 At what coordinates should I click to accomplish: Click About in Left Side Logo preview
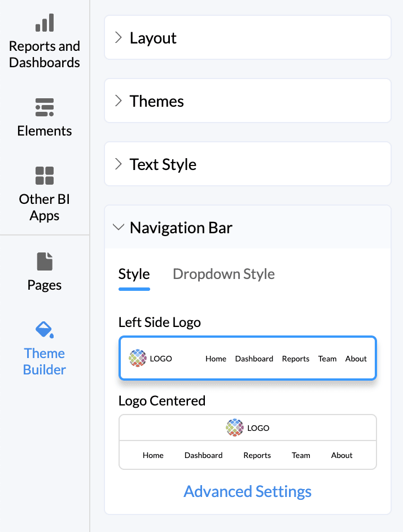point(356,359)
